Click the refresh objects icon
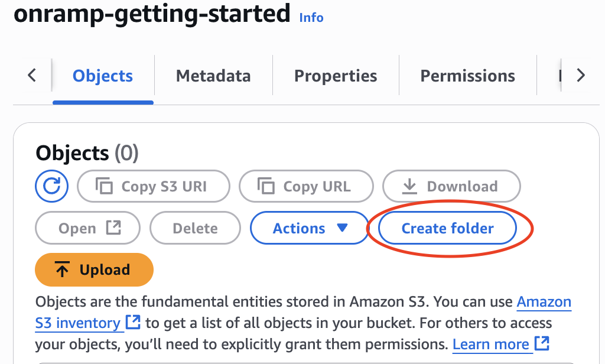605x364 pixels. (x=51, y=186)
